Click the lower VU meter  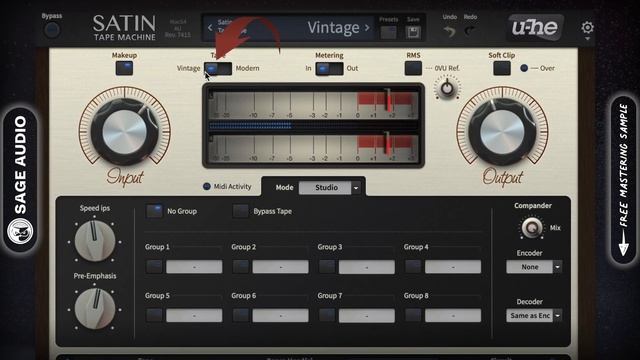[x=313, y=148]
